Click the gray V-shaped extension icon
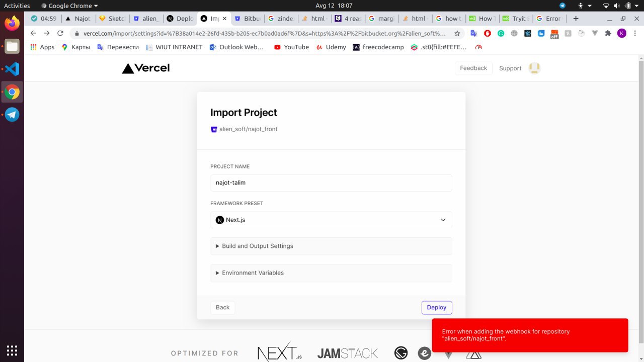The width and height of the screenshot is (644, 362). pos(595,33)
